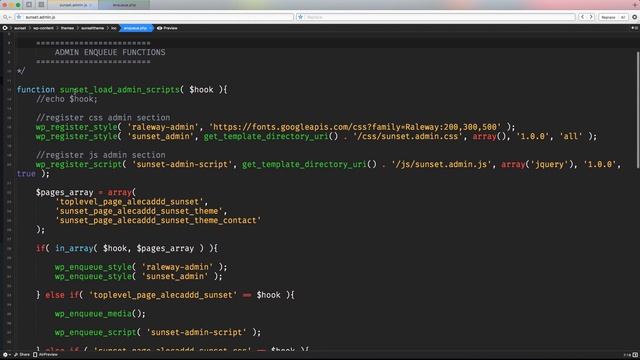Screen dimensions: 640x360
Task: Select 'wp-content' in the path bar
Action: [x=43, y=28]
